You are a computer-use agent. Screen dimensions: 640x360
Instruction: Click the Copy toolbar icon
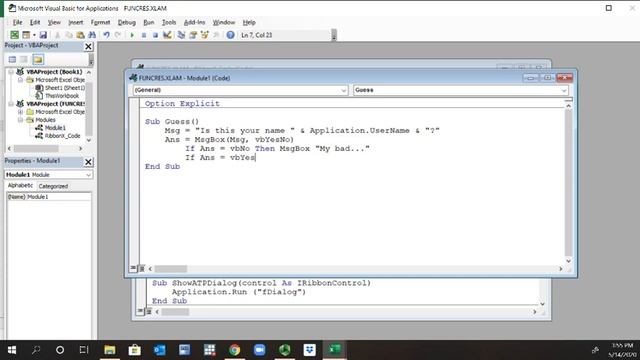(69, 35)
